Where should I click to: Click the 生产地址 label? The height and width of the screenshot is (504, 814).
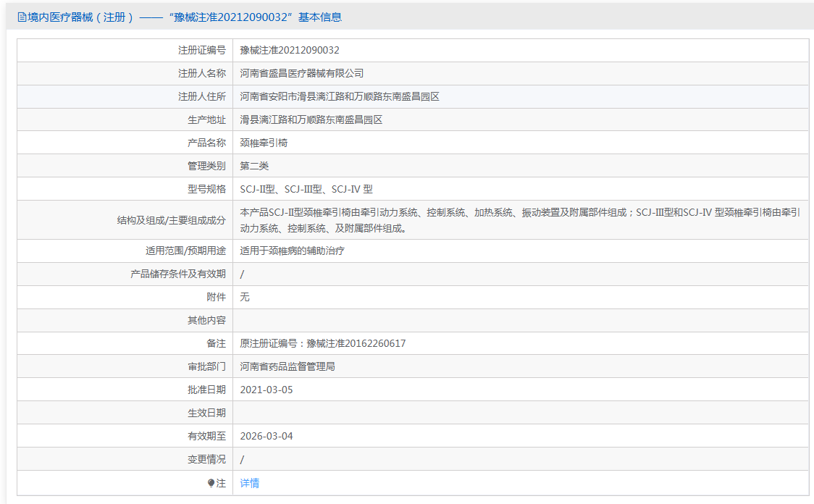click(206, 120)
